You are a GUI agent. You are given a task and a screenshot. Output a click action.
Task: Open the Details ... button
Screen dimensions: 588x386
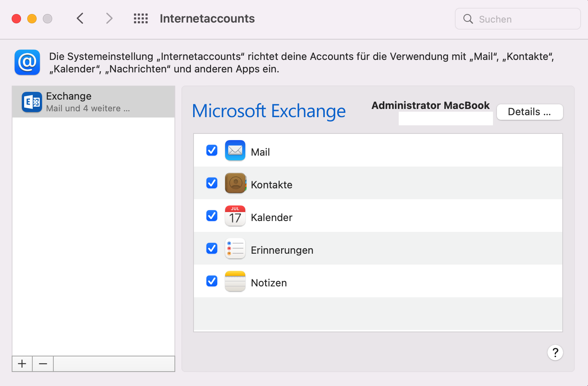click(x=530, y=112)
